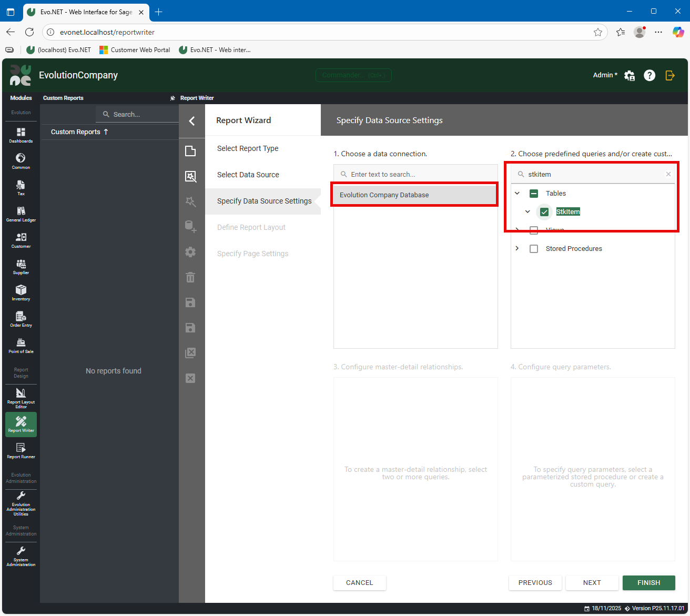Open the Report Runner module
The image size is (690, 616).
(21, 450)
